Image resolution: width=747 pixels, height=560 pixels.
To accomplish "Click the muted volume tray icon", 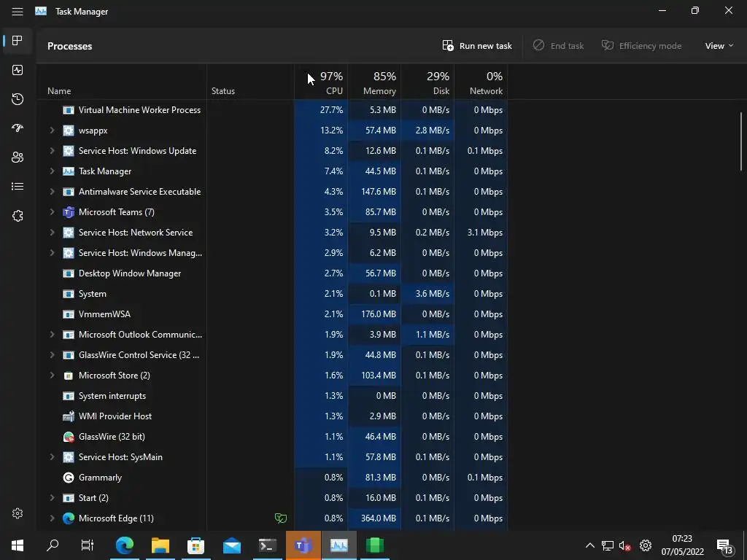I will [x=624, y=545].
